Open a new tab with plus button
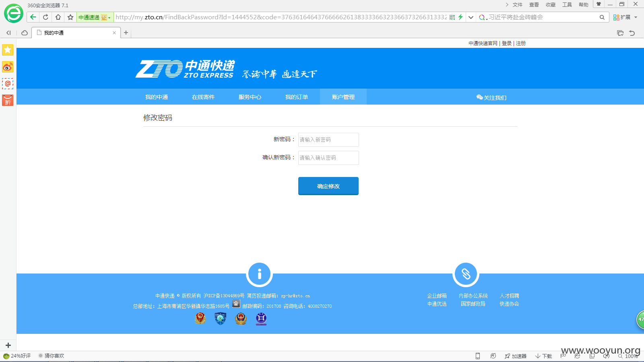Image resolution: width=644 pixels, height=362 pixels. pyautogui.click(x=126, y=33)
